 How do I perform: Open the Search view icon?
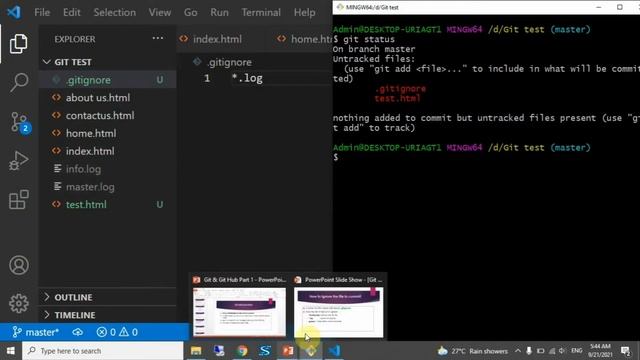[18, 83]
